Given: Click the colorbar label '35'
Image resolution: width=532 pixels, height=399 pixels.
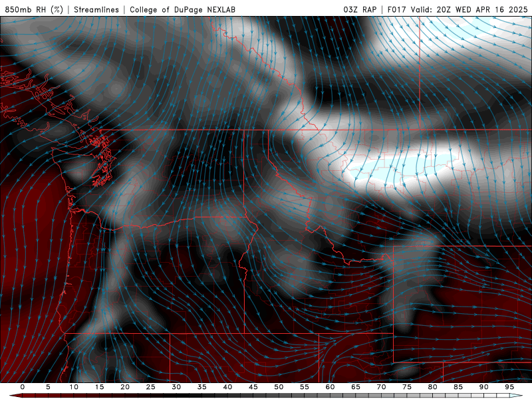Looking at the screenshot, I should (202, 387).
